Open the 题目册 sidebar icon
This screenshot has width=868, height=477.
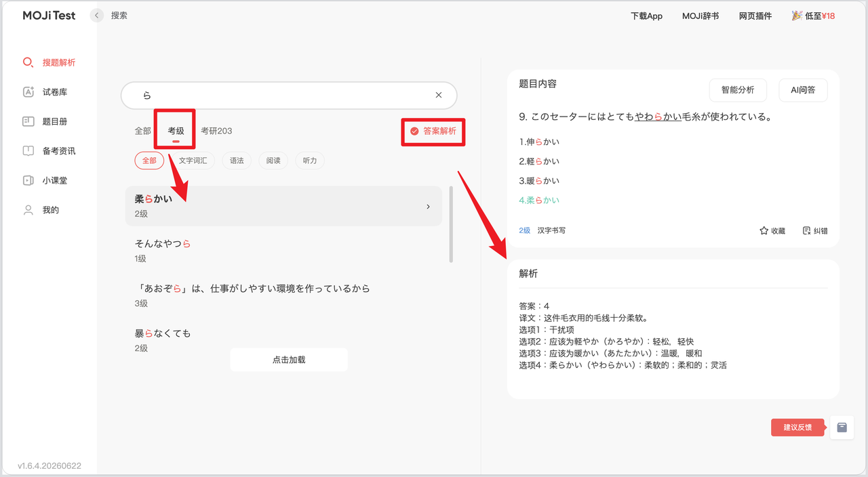tap(28, 122)
